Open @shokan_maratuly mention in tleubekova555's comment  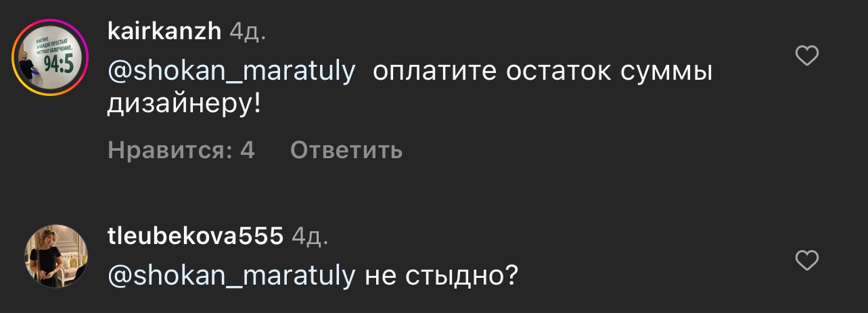point(231,275)
